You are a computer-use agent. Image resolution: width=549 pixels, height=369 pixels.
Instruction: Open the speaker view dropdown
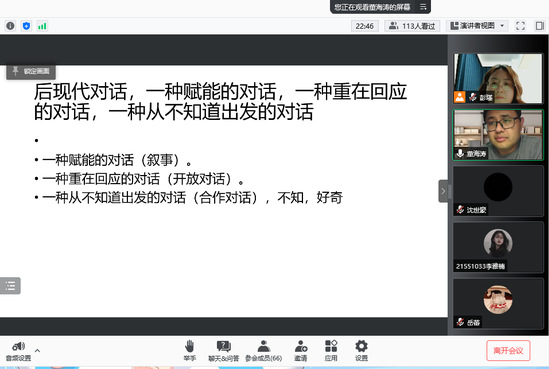pyautogui.click(x=477, y=26)
